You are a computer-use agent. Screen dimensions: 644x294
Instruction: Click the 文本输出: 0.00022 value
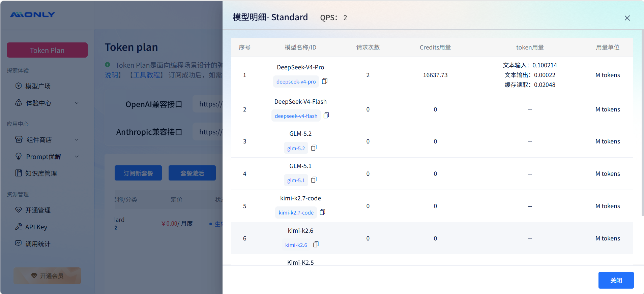pyautogui.click(x=530, y=75)
